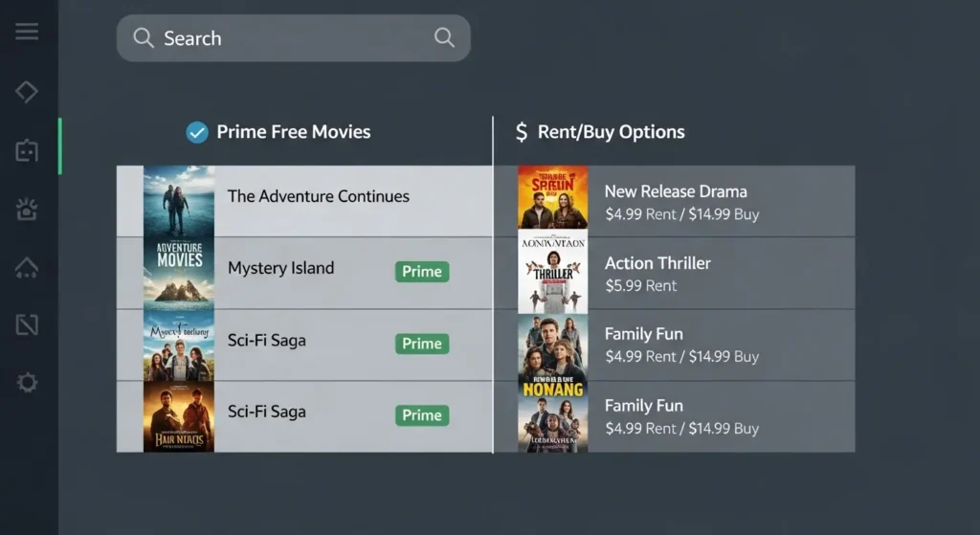Select the New Release Drama title
The image size is (980, 535).
tap(676, 191)
